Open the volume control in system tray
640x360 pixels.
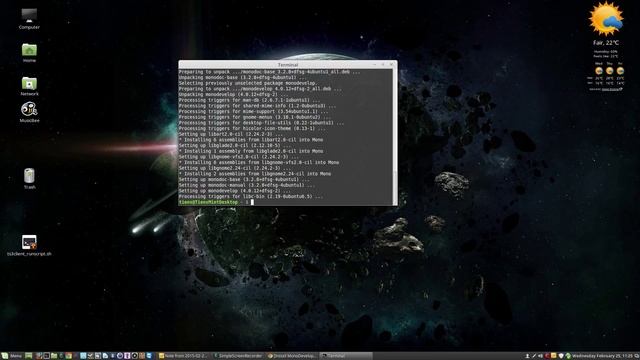[x=540, y=356]
